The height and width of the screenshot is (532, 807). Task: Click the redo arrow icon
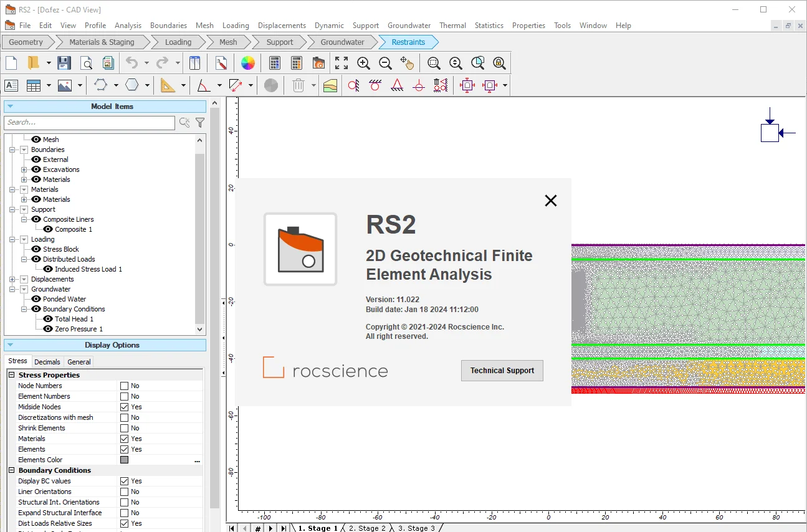pyautogui.click(x=162, y=63)
